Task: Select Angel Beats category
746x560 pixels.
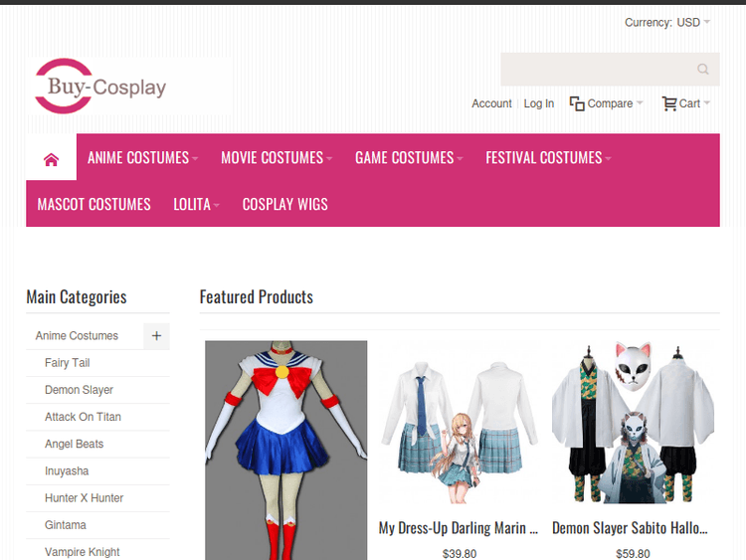Action: pyautogui.click(x=74, y=444)
